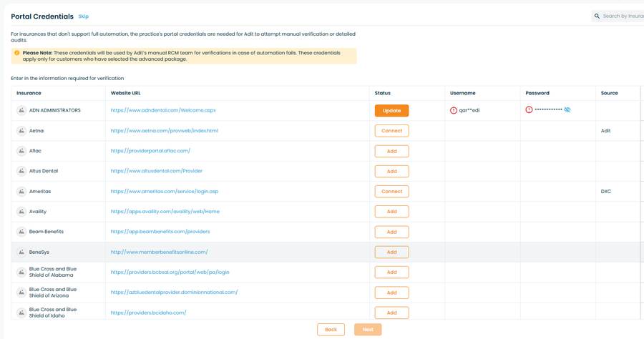Add credentials for Aflac
Viewport: 644px width, 339px height.
(x=391, y=151)
